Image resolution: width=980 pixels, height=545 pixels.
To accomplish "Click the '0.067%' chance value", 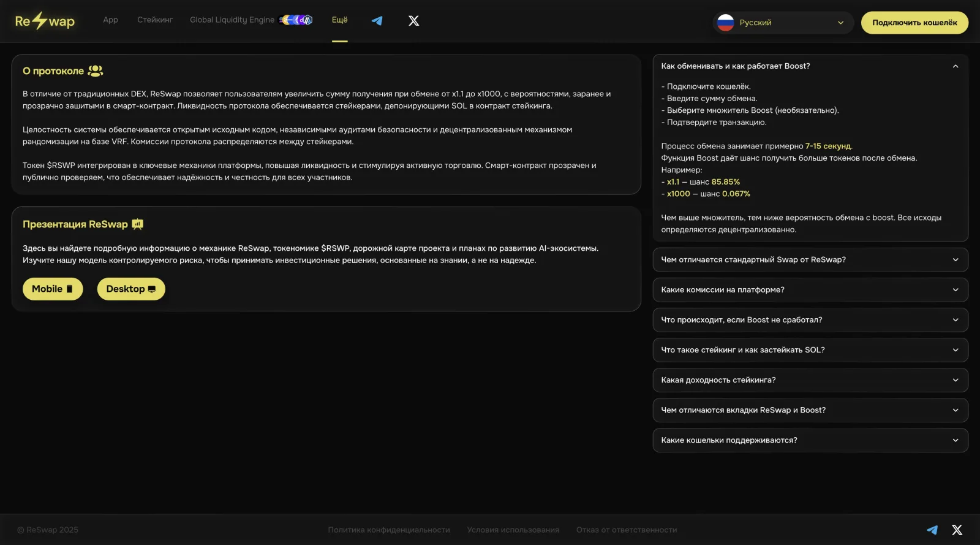I will 736,194.
